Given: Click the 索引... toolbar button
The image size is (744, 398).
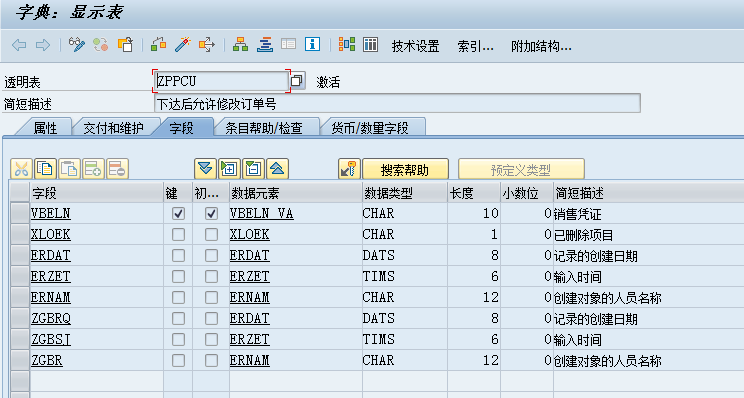Looking at the screenshot, I should 475,46.
